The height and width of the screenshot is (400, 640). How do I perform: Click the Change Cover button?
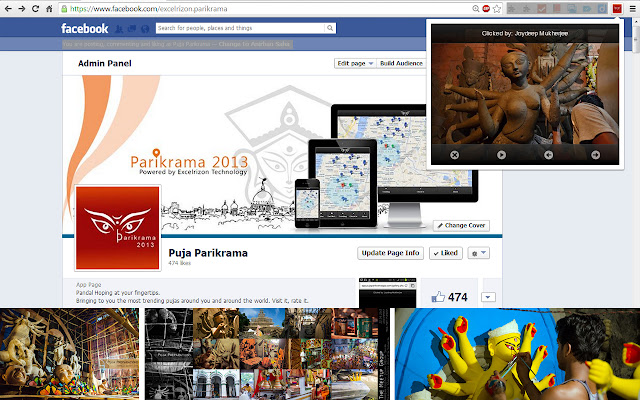tap(461, 225)
